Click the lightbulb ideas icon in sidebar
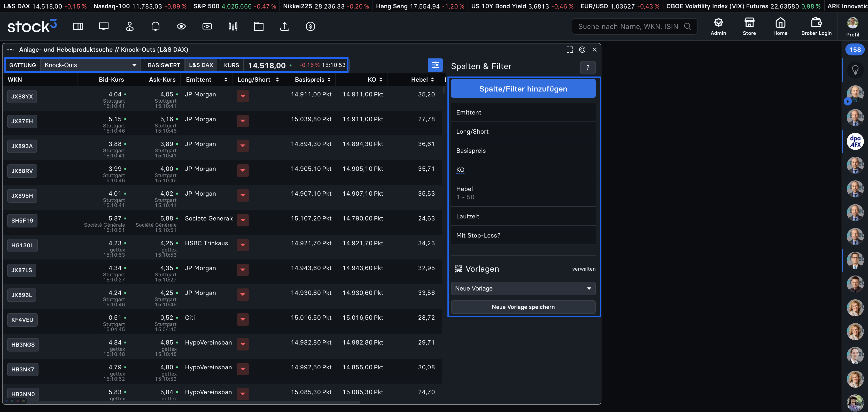868x412 pixels. [x=855, y=70]
